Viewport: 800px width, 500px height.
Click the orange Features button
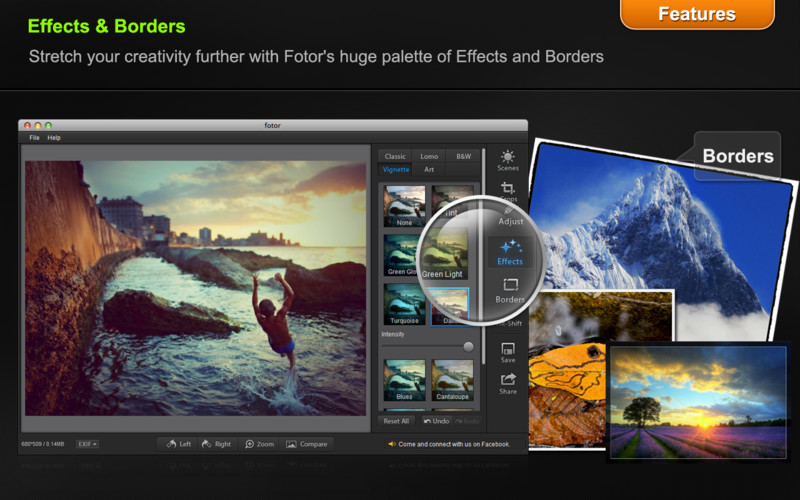(x=697, y=14)
